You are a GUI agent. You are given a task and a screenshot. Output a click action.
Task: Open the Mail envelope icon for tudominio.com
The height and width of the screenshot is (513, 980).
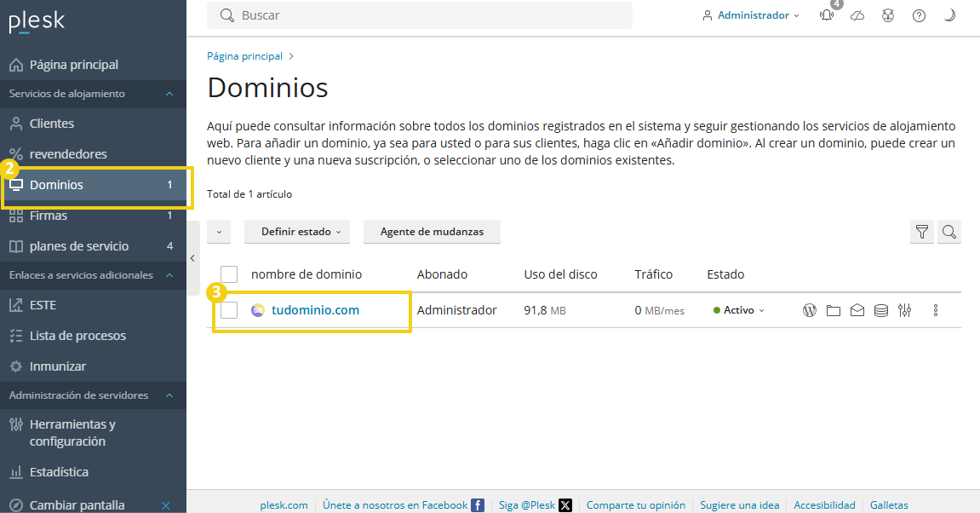857,310
